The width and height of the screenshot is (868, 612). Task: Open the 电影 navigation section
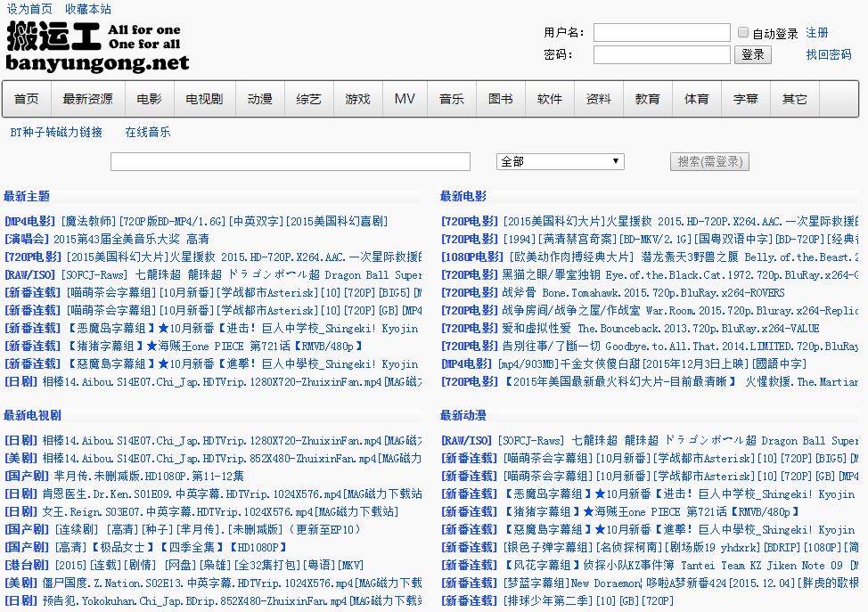click(150, 99)
